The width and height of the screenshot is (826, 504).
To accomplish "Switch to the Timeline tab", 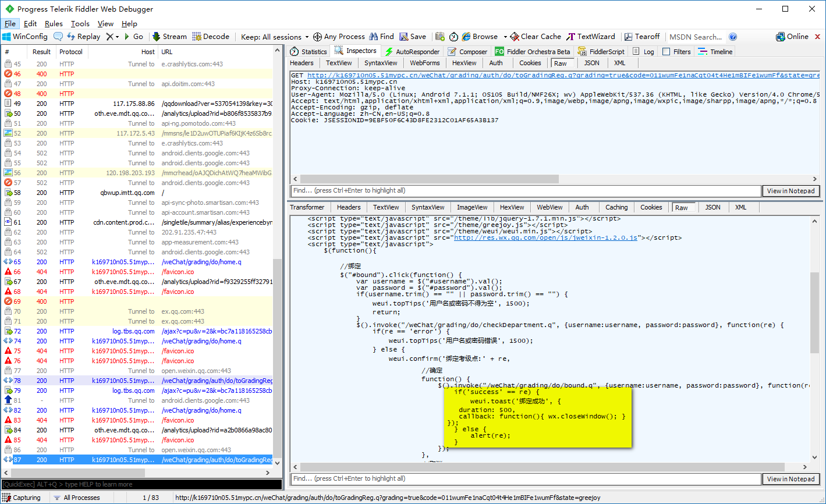I will pos(716,52).
